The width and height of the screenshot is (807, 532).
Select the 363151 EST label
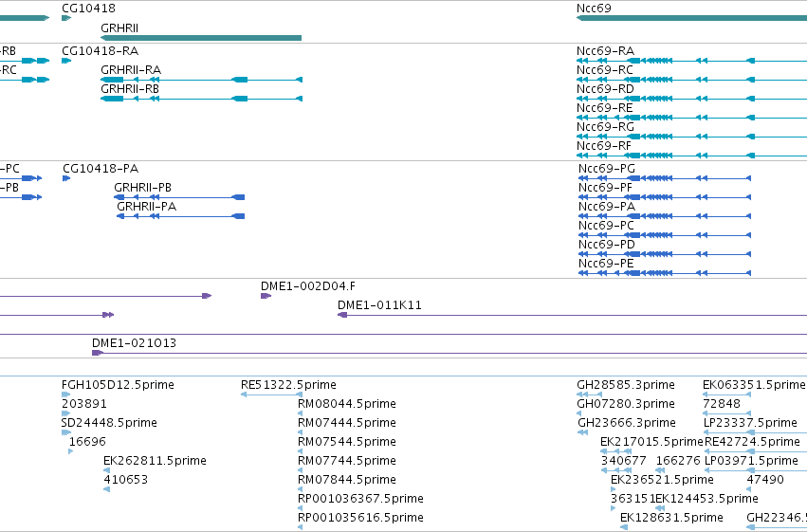pyautogui.click(x=633, y=499)
